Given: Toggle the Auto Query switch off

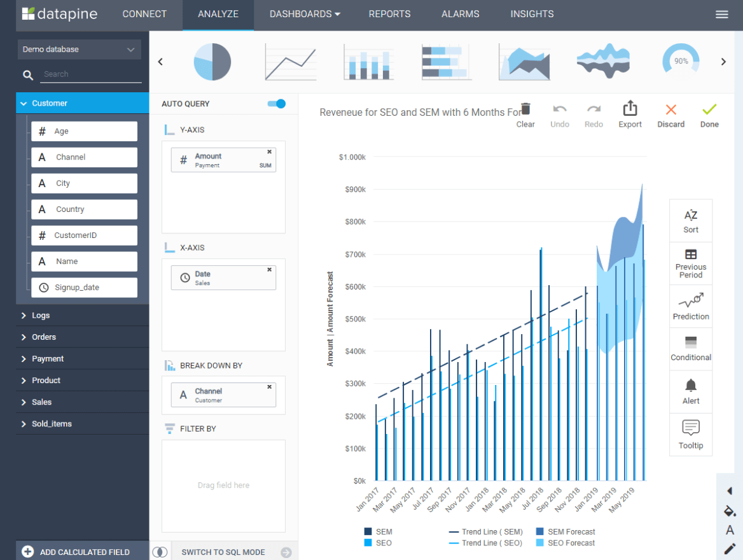Looking at the screenshot, I should coord(277,104).
